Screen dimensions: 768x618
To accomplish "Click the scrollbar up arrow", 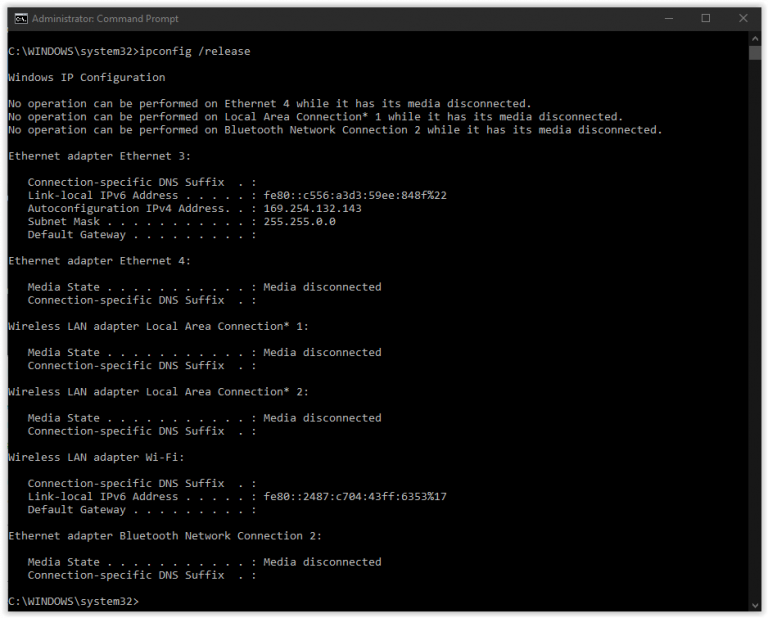I will [756, 39].
